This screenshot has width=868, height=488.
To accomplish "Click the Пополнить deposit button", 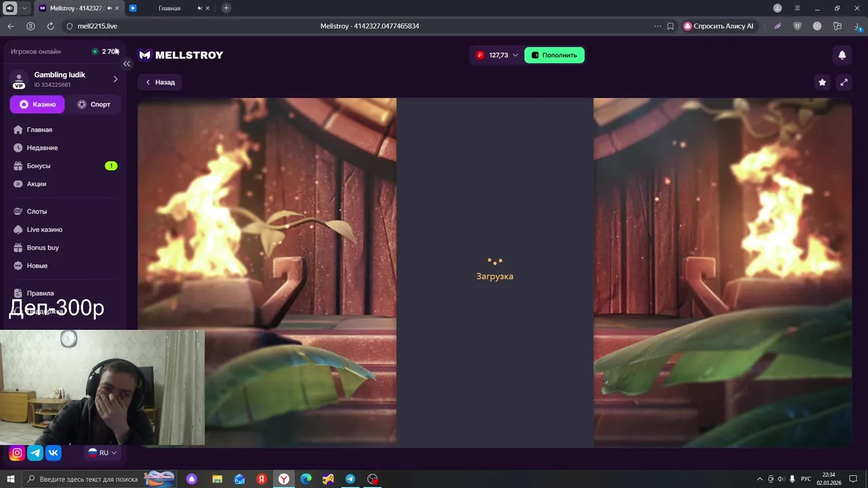I will tap(554, 55).
